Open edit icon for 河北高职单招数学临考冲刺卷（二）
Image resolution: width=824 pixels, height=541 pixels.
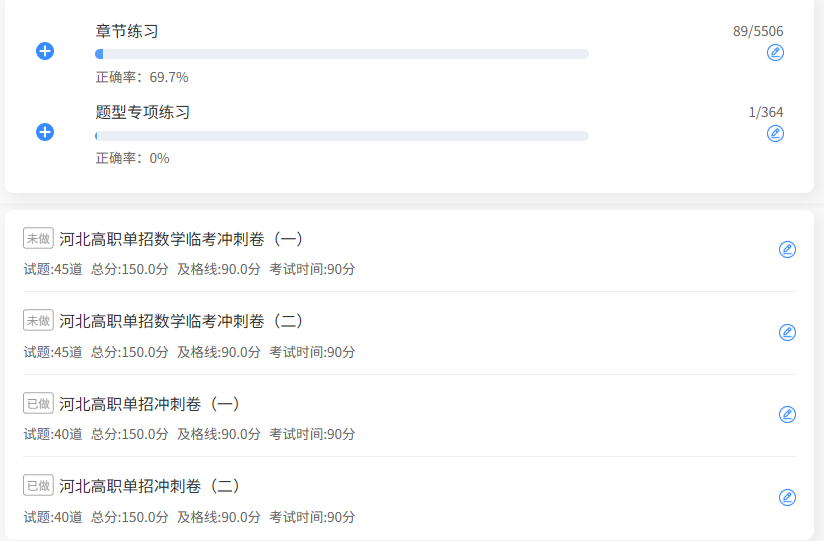(x=787, y=332)
